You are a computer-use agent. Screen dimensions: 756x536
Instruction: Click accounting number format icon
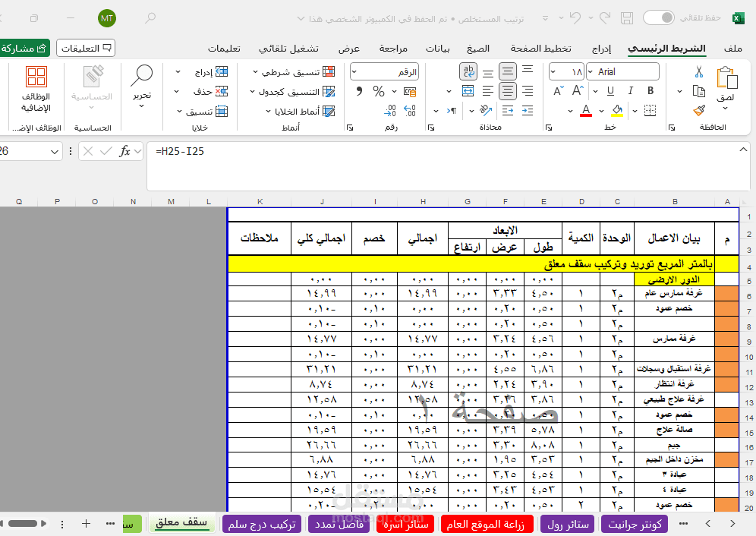coord(410,91)
